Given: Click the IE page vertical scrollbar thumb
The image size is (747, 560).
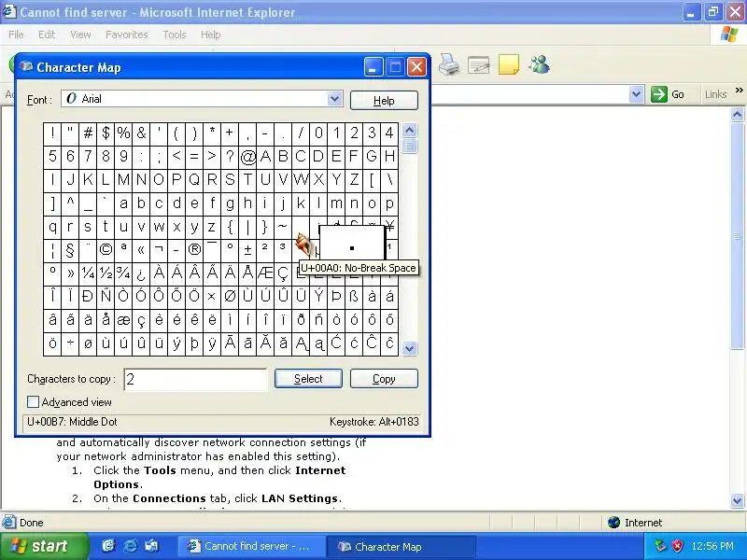Looking at the screenshot, I should 737,236.
